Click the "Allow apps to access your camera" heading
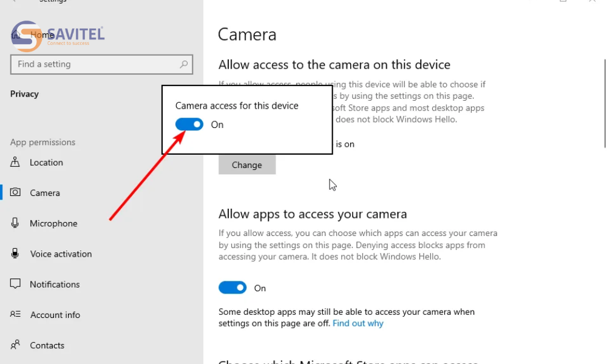This screenshot has width=607, height=364. [x=313, y=214]
